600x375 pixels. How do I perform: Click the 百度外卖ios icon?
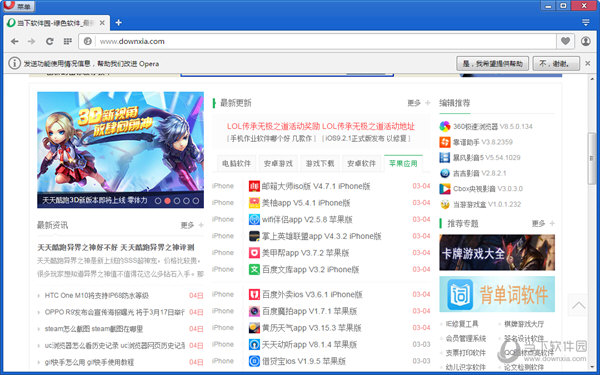[254, 295]
